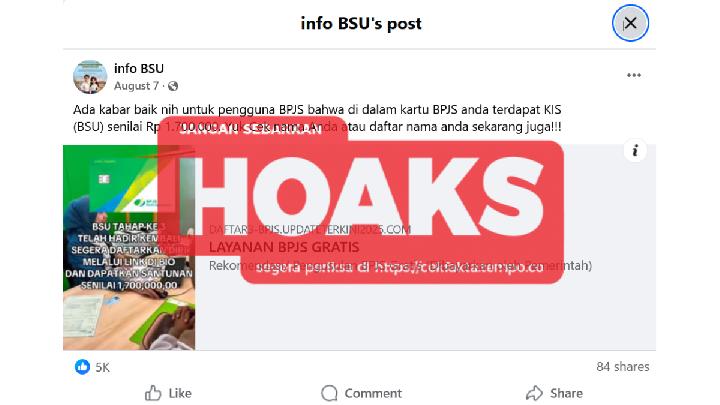Click the August 7 post timestamp
This screenshot has width=720, height=405.
(x=136, y=86)
